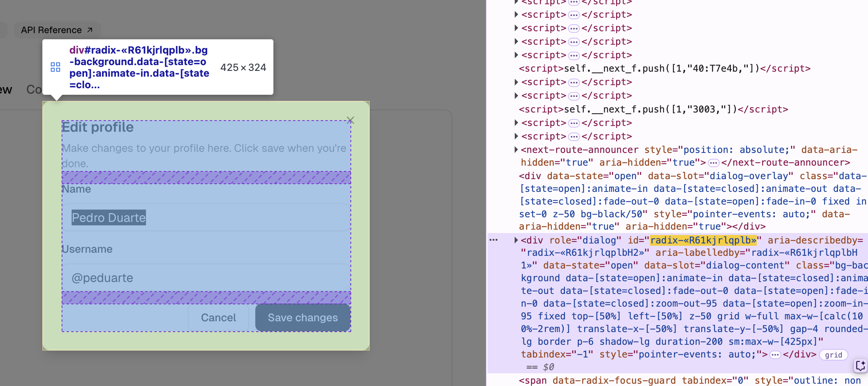The height and width of the screenshot is (386, 868).
Task: Click the "Name" field label
Action: pos(76,189)
